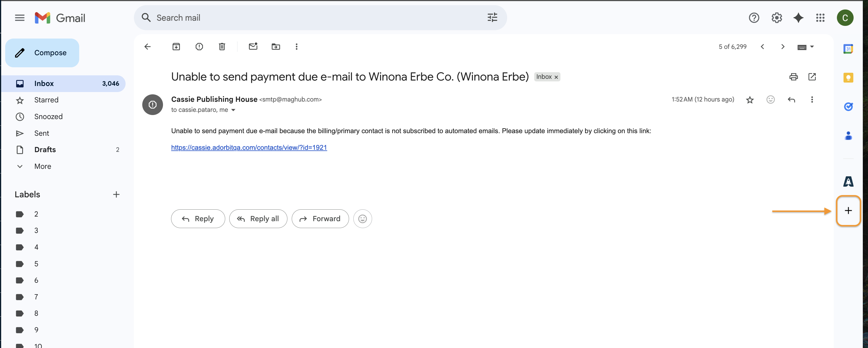Viewport: 868px width, 348px height.
Task: Open Inbox folder
Action: pyautogui.click(x=63, y=83)
